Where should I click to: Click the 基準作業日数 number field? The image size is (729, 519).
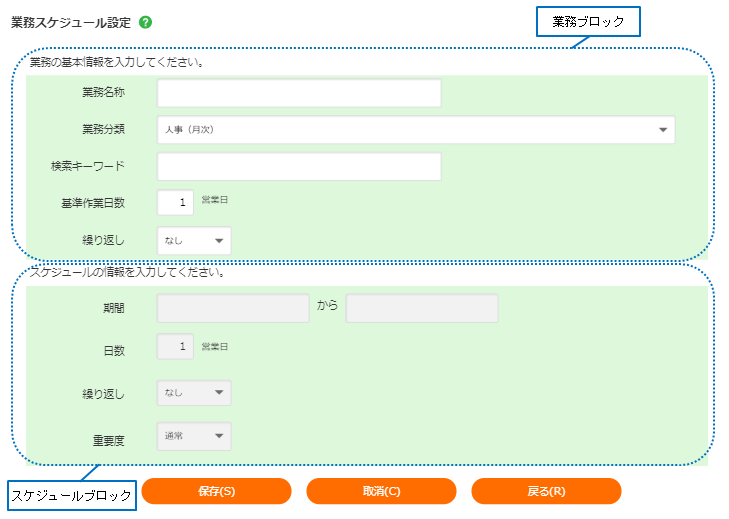click(x=175, y=203)
